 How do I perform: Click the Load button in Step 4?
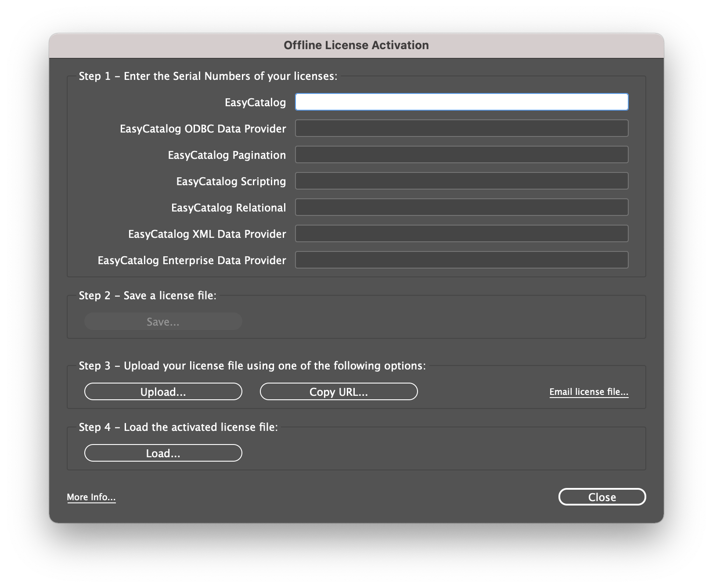(163, 453)
